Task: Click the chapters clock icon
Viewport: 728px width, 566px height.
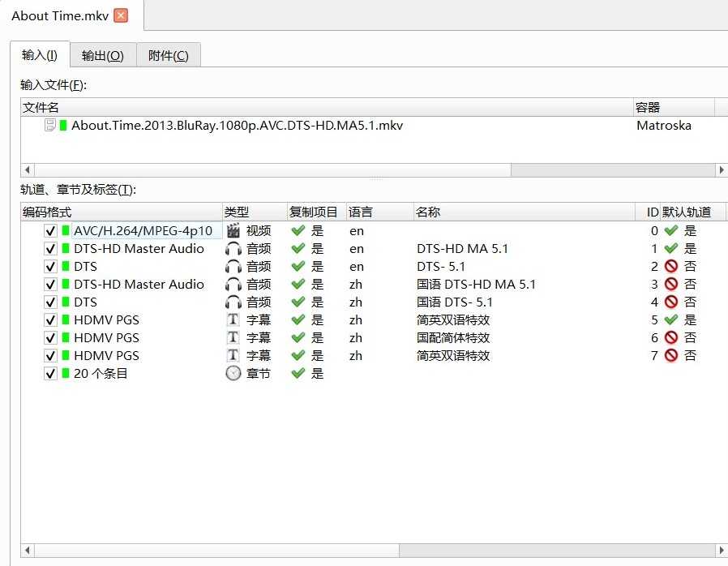Action: pos(233,373)
